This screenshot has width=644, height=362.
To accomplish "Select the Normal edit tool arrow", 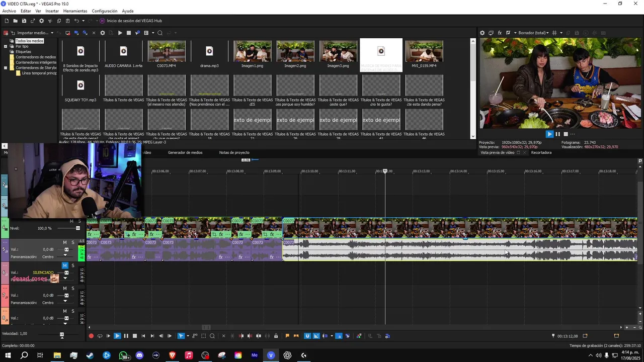I will (x=181, y=336).
